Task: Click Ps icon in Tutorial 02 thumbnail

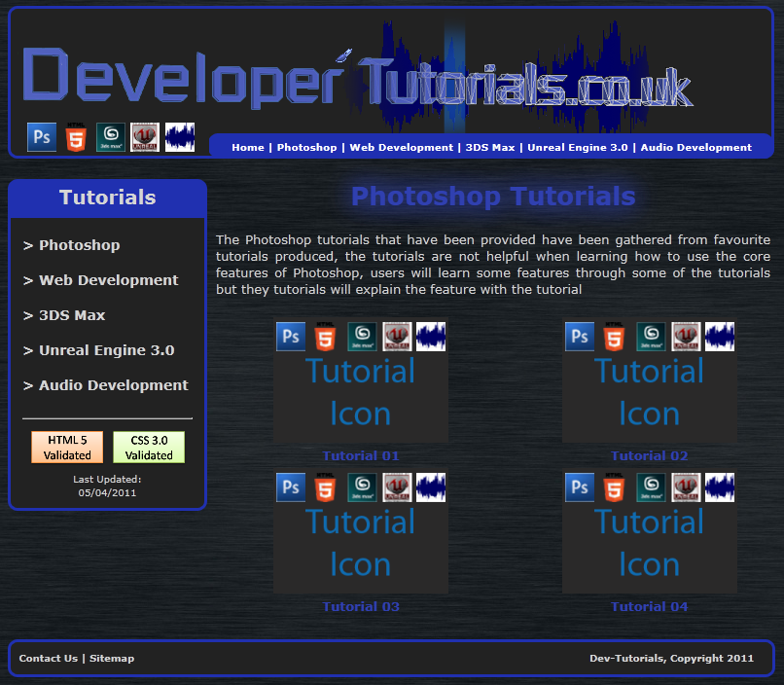Action: [x=580, y=337]
